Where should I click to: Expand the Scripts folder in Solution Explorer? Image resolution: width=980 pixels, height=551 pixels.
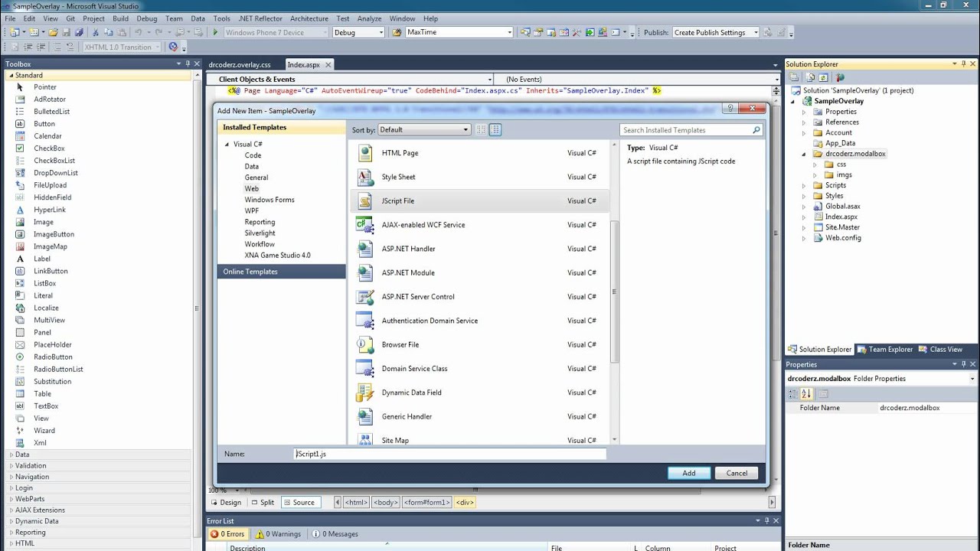[804, 185]
